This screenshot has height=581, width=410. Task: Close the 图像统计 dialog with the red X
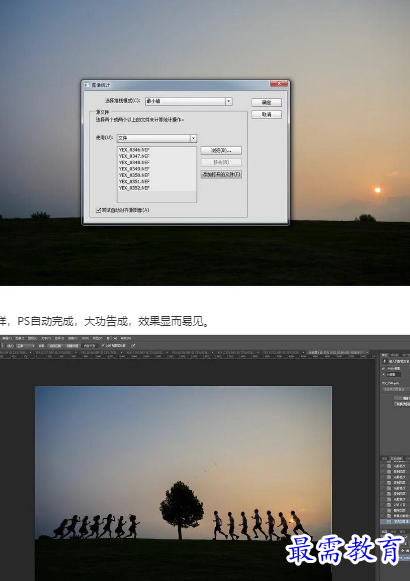click(x=279, y=84)
